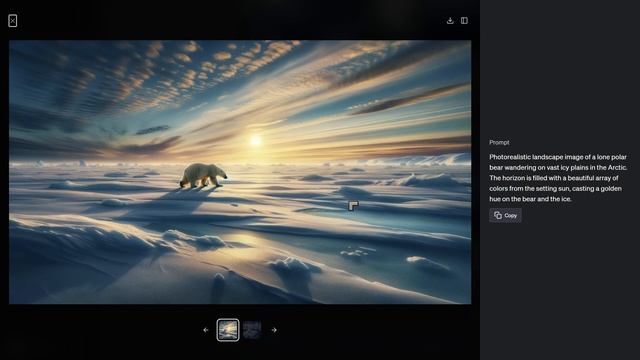Copy the prompt text

[x=505, y=216]
